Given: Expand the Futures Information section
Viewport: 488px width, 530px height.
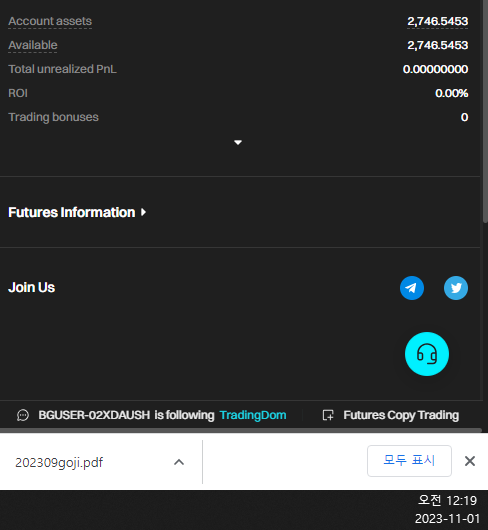Looking at the screenshot, I should click(x=77, y=212).
